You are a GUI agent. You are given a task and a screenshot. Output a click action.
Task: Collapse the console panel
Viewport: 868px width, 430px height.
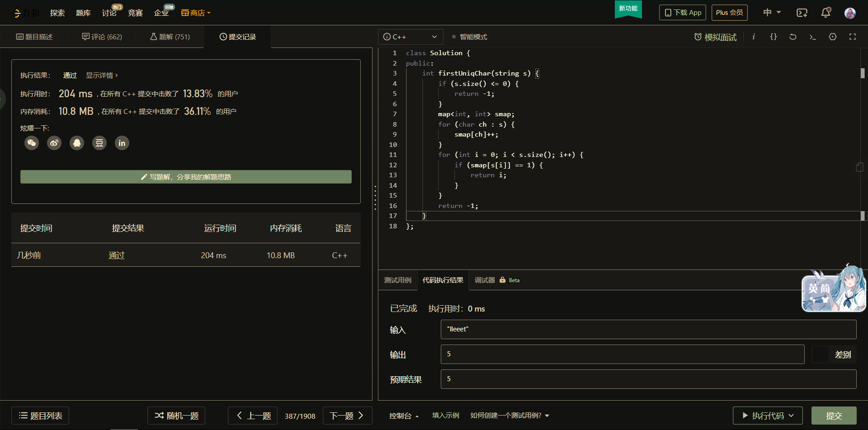coord(404,416)
